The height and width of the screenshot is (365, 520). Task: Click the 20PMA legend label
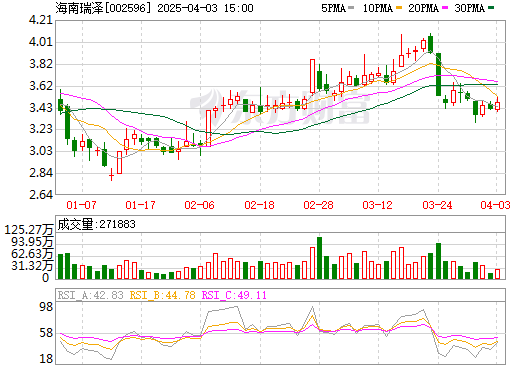click(x=423, y=8)
